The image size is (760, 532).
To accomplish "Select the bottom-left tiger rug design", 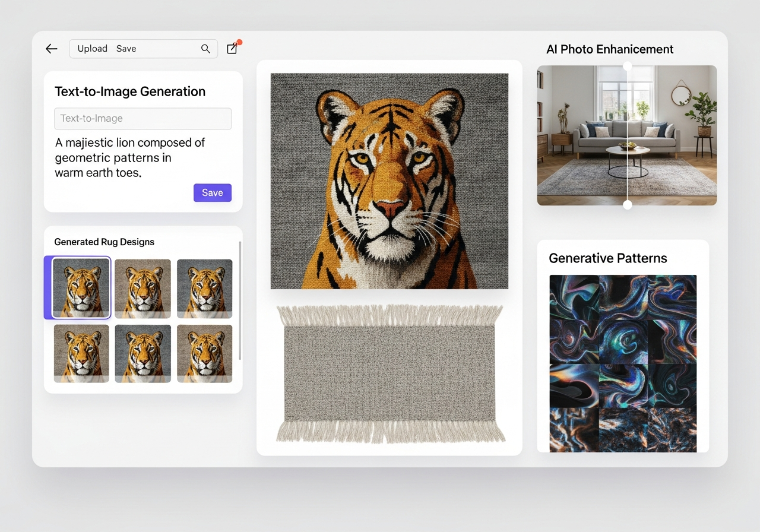I will 81,353.
